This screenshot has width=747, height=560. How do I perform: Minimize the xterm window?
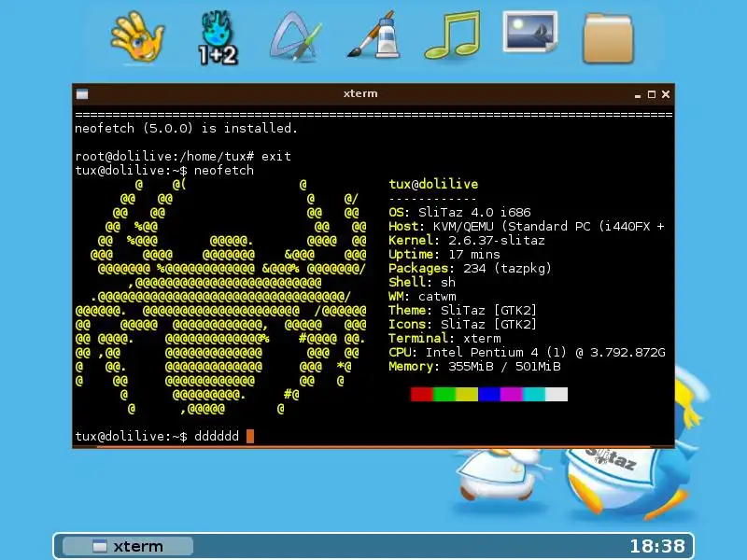[638, 95]
